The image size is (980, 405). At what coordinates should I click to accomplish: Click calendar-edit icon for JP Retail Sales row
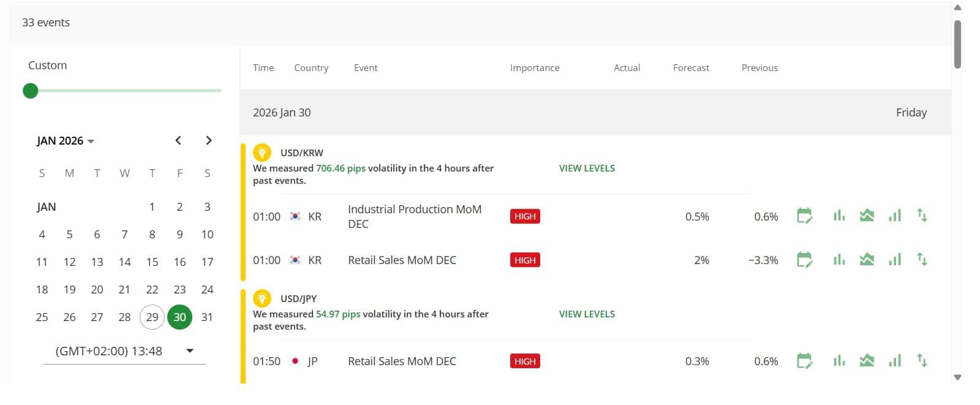(x=804, y=361)
